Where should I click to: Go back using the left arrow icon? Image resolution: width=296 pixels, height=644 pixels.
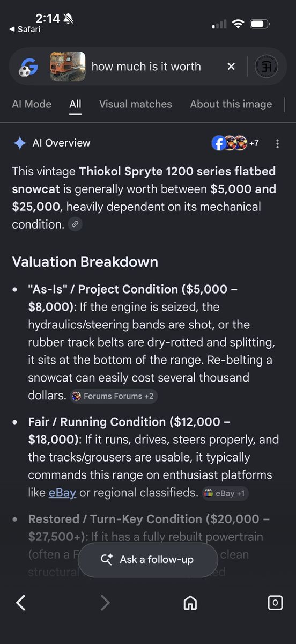[x=21, y=603]
